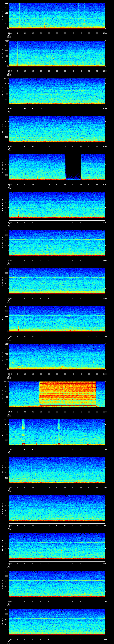Open the spectrogram starting at 11:23:00
The height and width of the screenshot is (644, 114).
pos(57,357)
